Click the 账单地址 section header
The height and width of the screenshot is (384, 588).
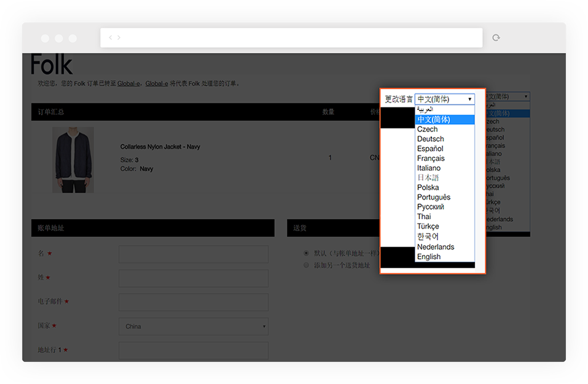[x=153, y=228]
